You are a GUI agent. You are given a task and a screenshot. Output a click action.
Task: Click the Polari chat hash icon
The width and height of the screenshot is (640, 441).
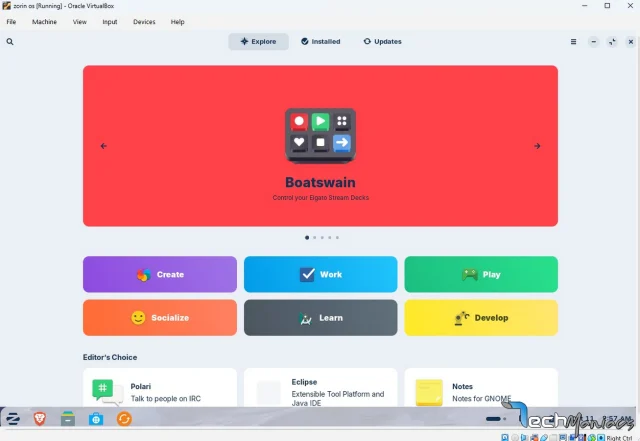pyautogui.click(x=107, y=392)
